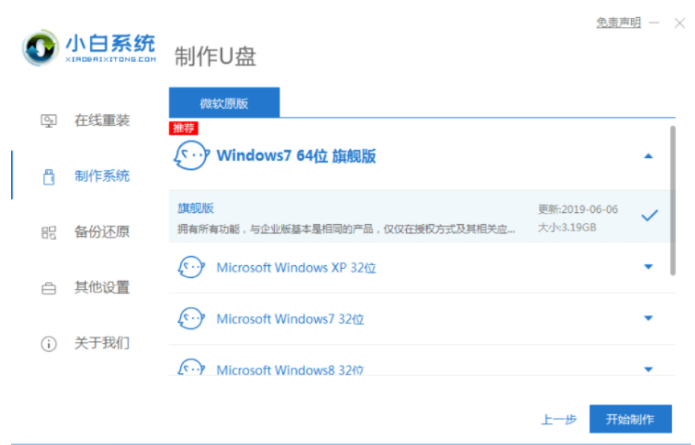Click the 关于我们 info circle icon
The height and width of the screenshot is (445, 695).
pyautogui.click(x=48, y=344)
